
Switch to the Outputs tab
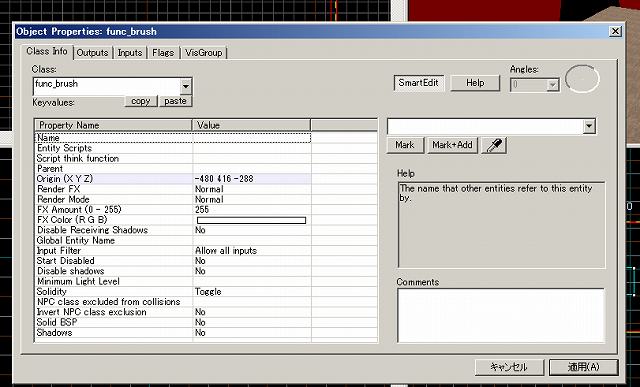92,53
